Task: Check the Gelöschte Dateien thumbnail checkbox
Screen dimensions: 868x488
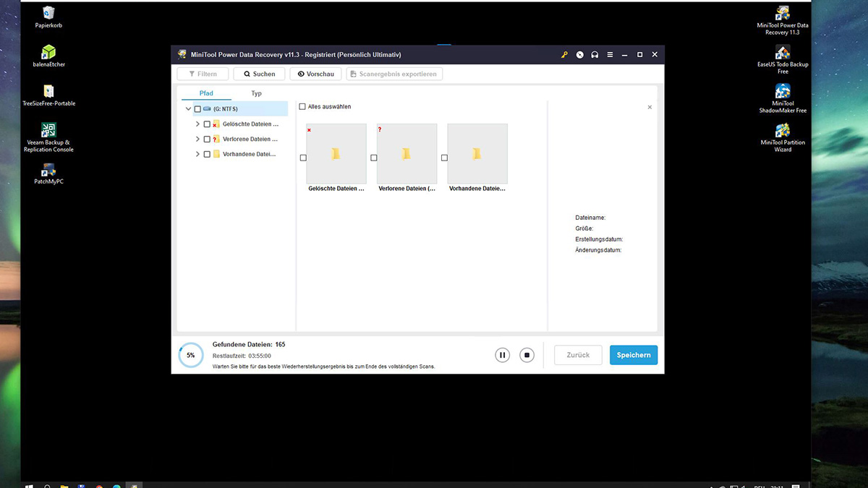Action: click(303, 158)
